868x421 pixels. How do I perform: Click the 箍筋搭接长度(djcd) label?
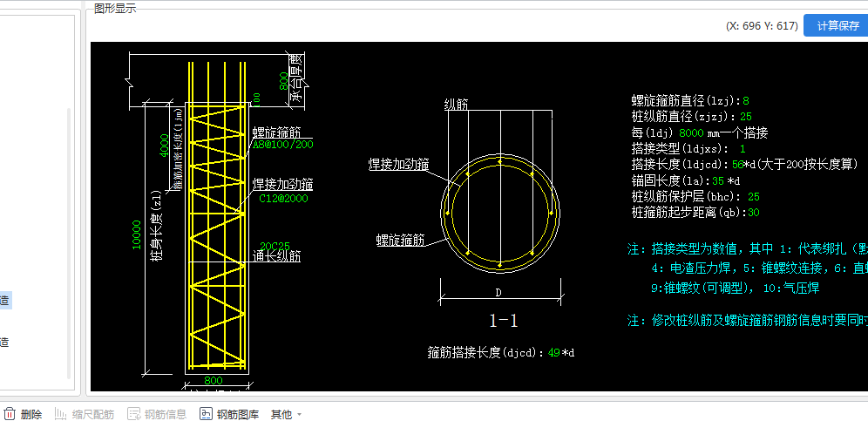[487, 352]
